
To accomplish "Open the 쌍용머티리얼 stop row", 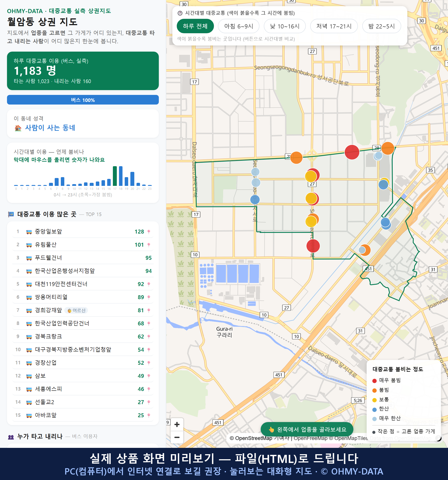I will pyautogui.click(x=83, y=297).
